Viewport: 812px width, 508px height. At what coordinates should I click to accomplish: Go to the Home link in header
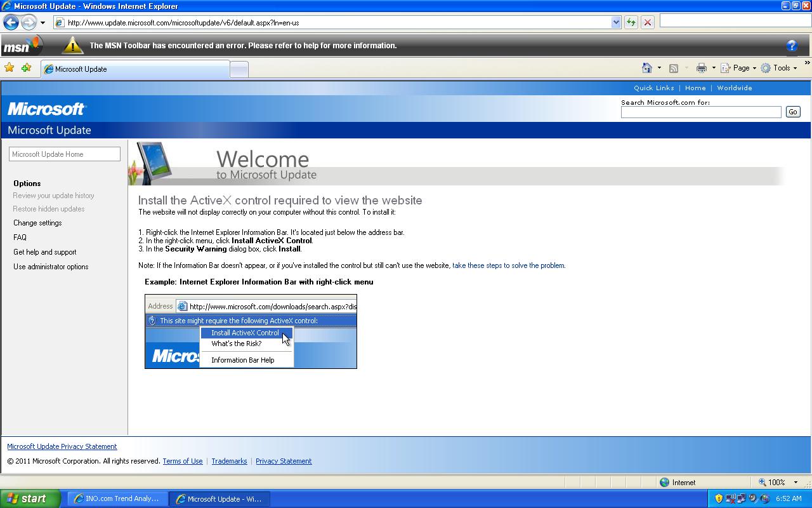(695, 88)
